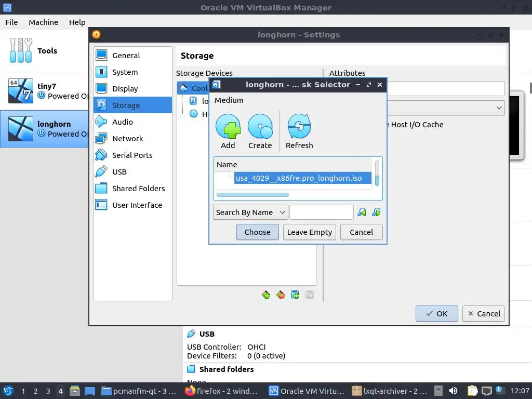Select the Storage settings category
532x399 pixels.
click(132, 105)
